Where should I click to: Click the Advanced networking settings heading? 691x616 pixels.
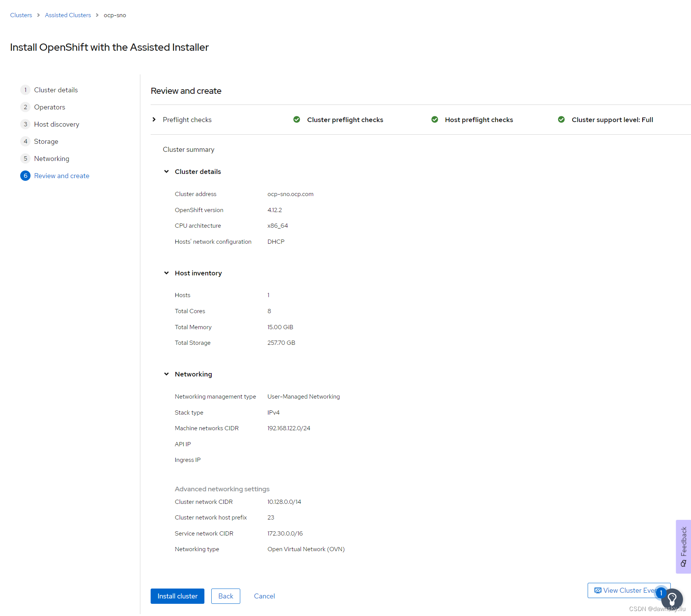point(222,489)
